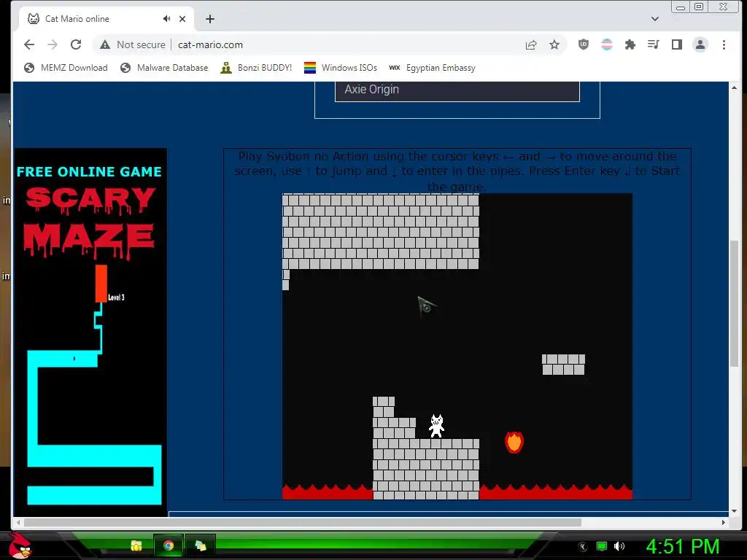Open the Not secure site warning
The width and height of the screenshot is (747, 560).
(133, 44)
